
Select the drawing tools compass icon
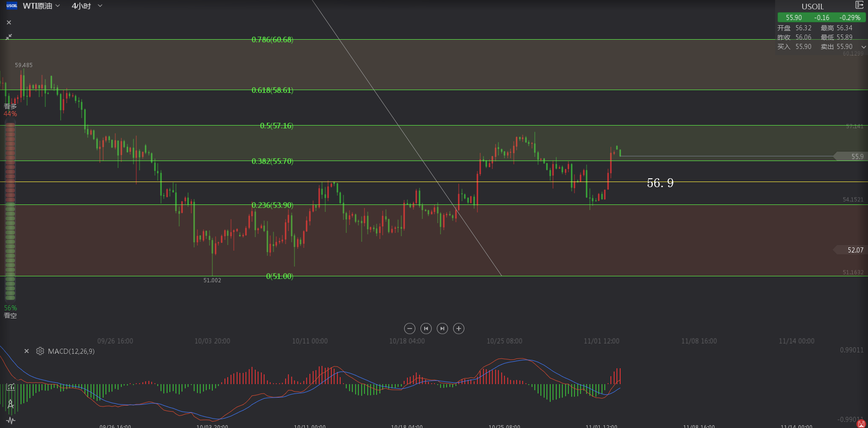(11, 404)
